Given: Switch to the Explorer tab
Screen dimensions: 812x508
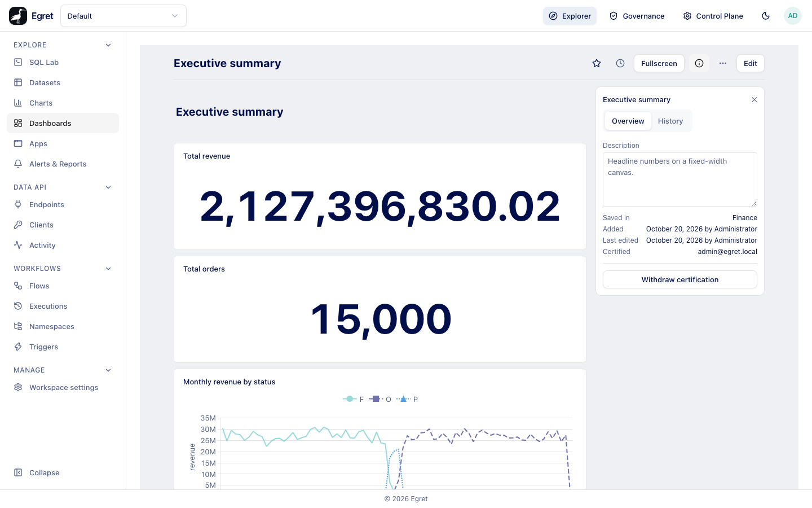Looking at the screenshot, I should [570, 16].
